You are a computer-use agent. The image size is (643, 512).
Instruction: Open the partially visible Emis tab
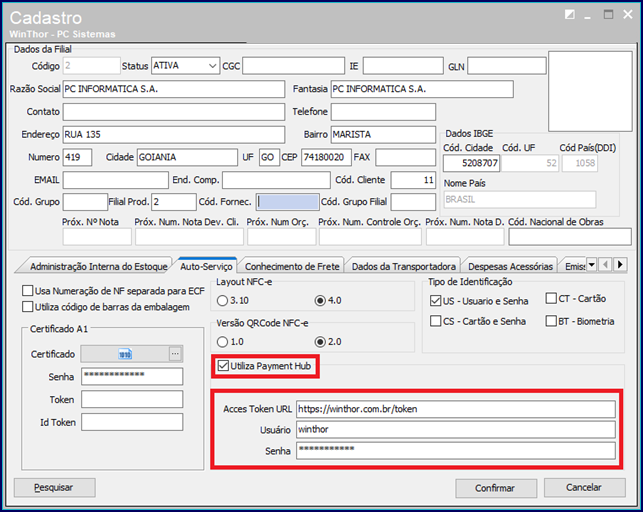tap(574, 266)
